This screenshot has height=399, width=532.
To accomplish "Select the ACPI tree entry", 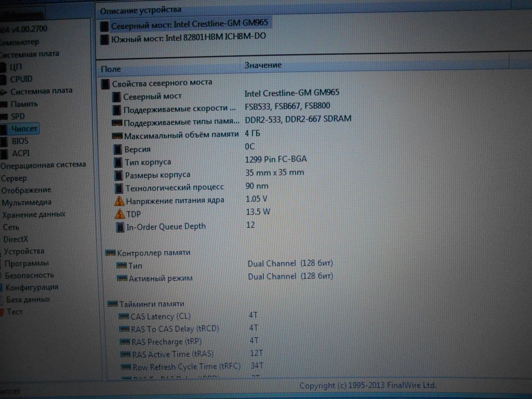I will pos(21,153).
